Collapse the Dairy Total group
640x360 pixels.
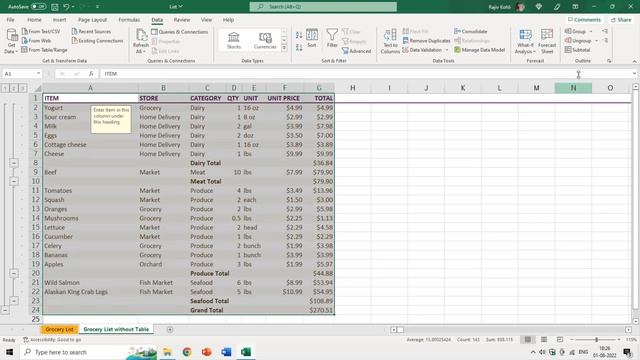[x=14, y=163]
